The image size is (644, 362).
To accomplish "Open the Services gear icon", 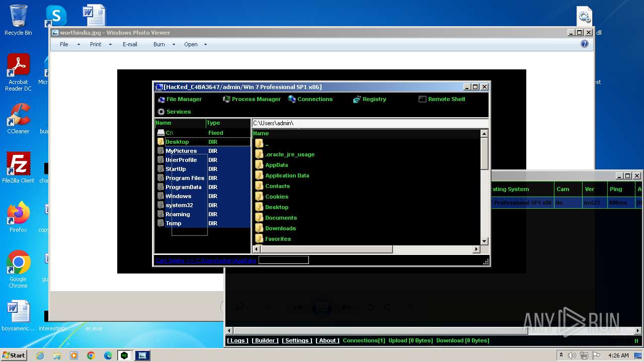I will [x=161, y=112].
